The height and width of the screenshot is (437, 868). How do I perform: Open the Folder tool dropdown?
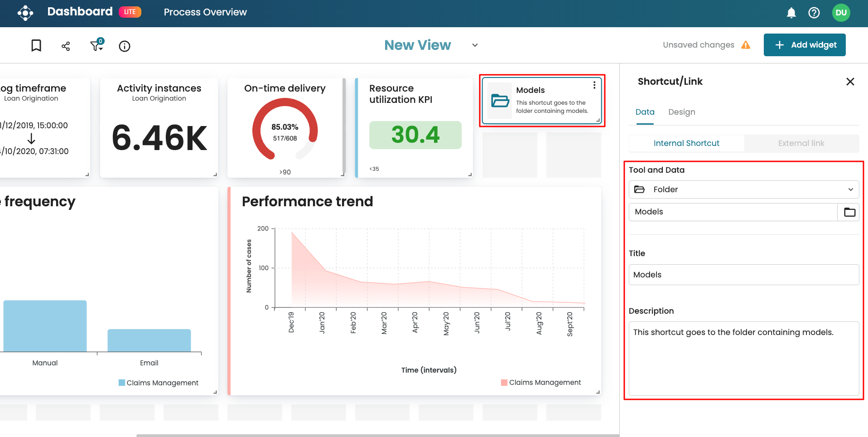[x=743, y=189]
